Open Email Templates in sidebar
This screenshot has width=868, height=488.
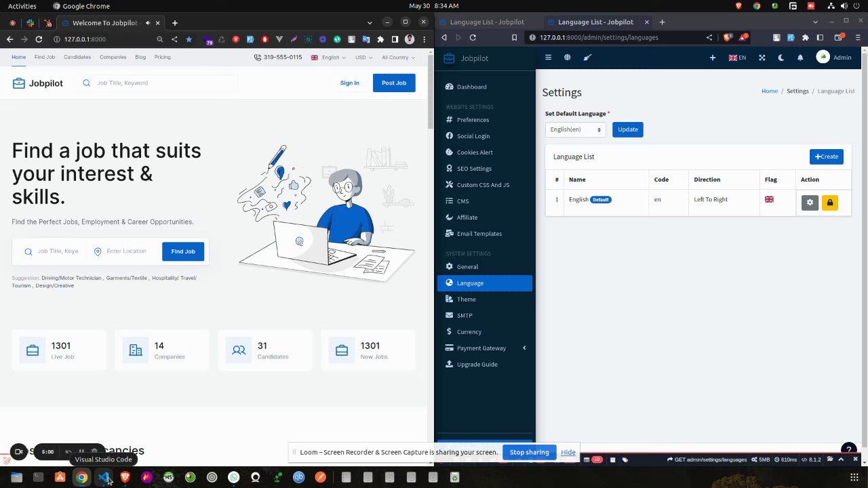point(485,234)
